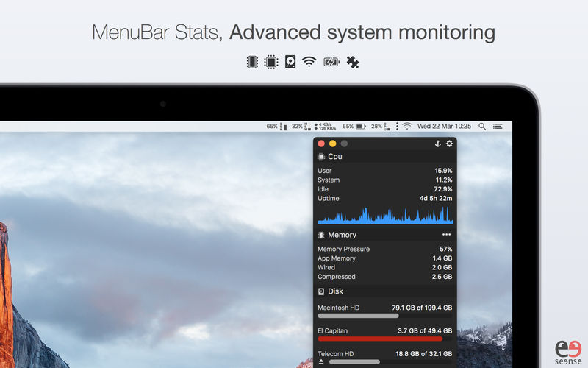
Task: Click the battery charging icon under the headline
Action: (x=331, y=62)
